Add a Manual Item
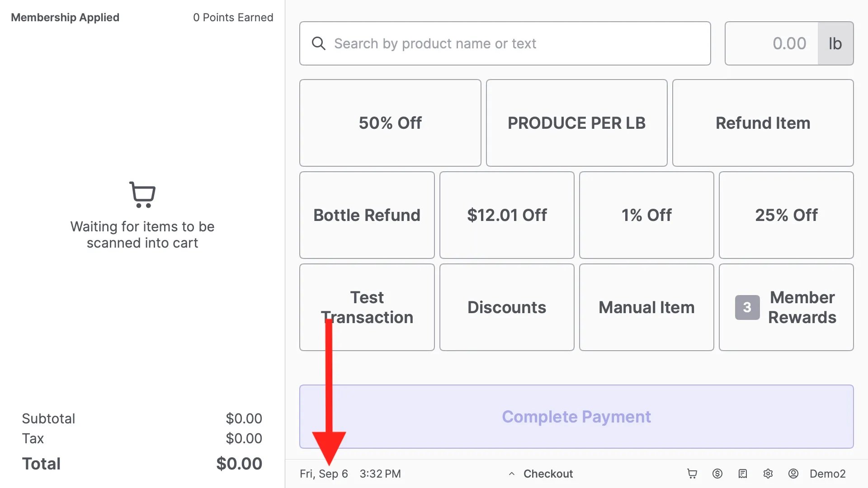 point(646,307)
